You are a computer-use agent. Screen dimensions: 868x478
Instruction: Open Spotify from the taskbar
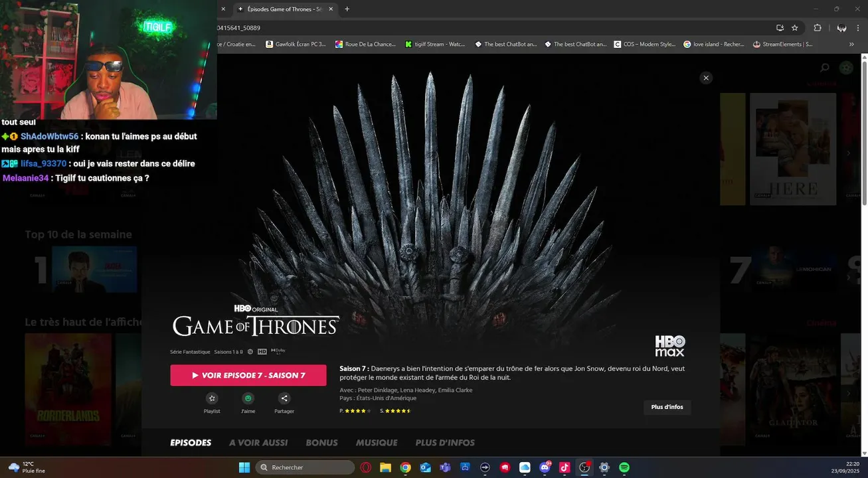[x=624, y=467]
